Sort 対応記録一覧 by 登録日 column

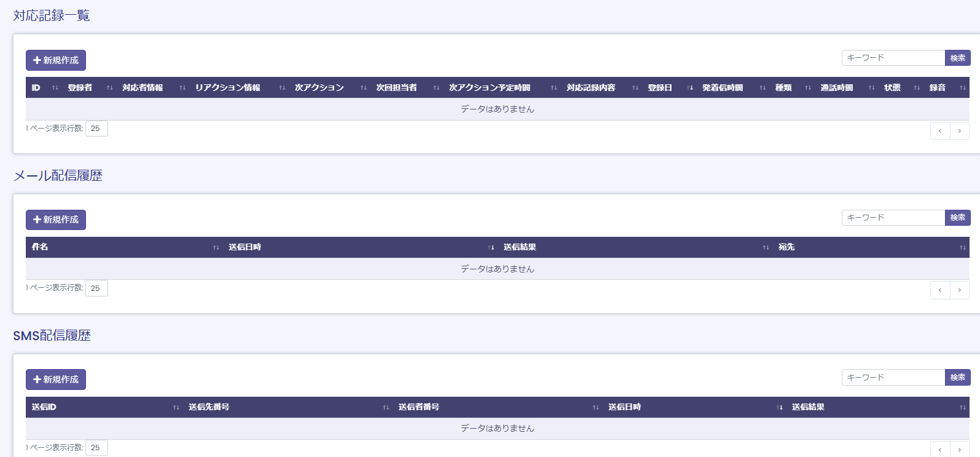660,88
